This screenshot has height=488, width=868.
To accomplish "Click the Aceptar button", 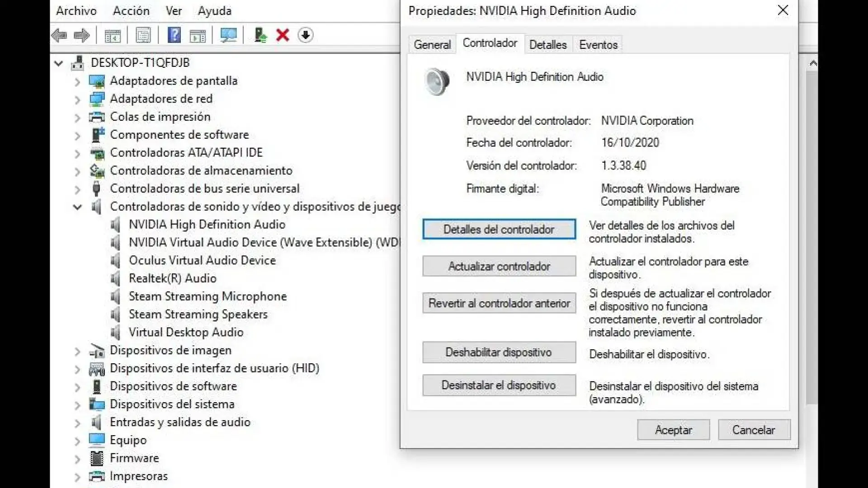I will click(x=673, y=430).
